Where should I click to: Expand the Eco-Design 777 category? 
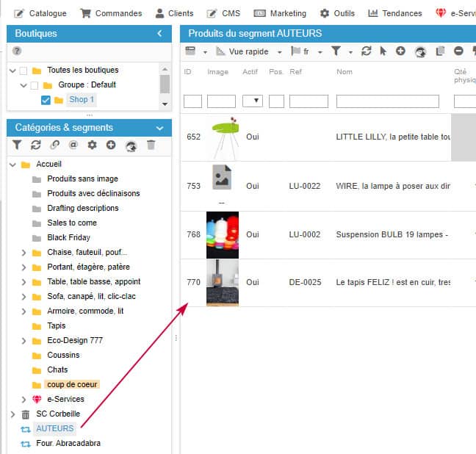pyautogui.click(x=24, y=341)
